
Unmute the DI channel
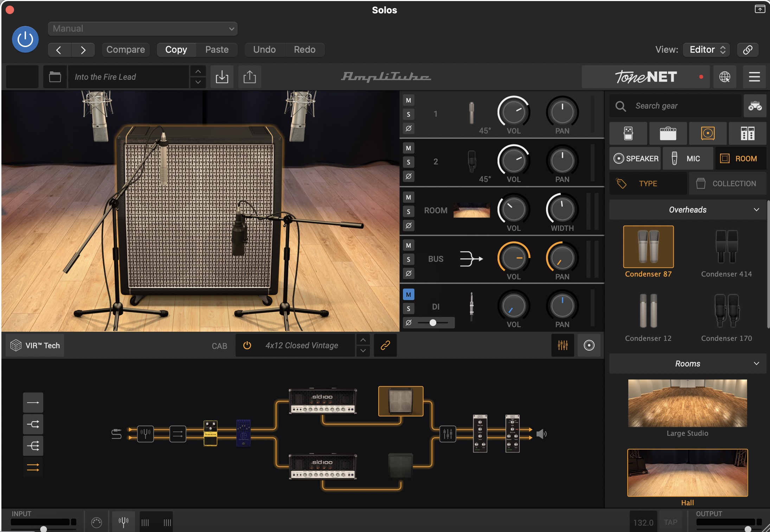click(x=408, y=294)
